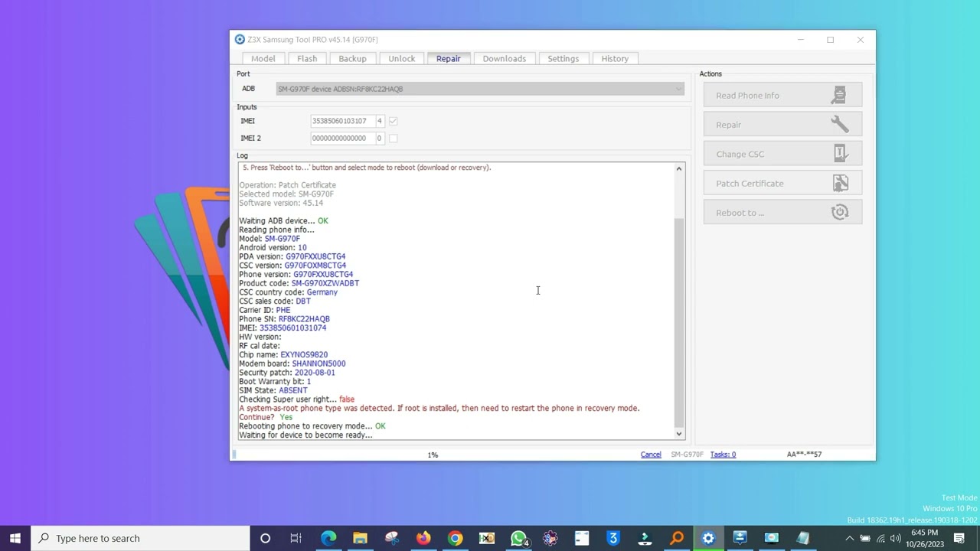Click the Read Phone Info button
This screenshot has height=551, width=980.
[x=782, y=96]
